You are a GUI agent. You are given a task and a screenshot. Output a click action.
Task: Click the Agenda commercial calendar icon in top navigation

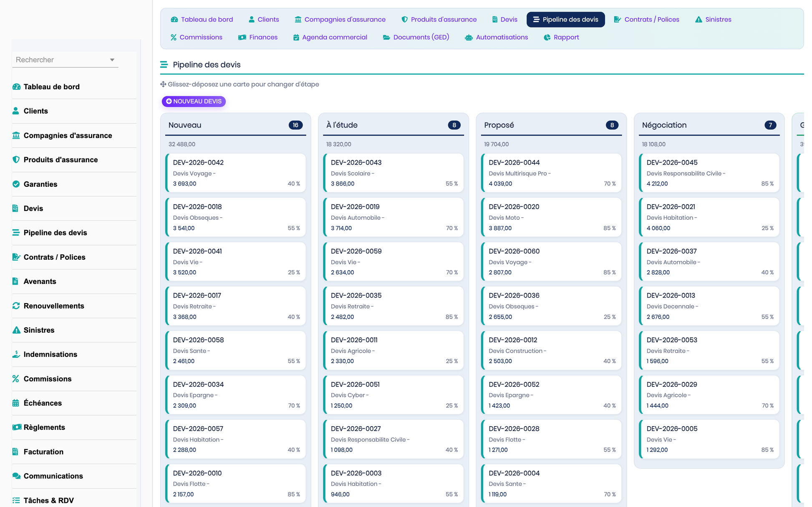pyautogui.click(x=296, y=37)
